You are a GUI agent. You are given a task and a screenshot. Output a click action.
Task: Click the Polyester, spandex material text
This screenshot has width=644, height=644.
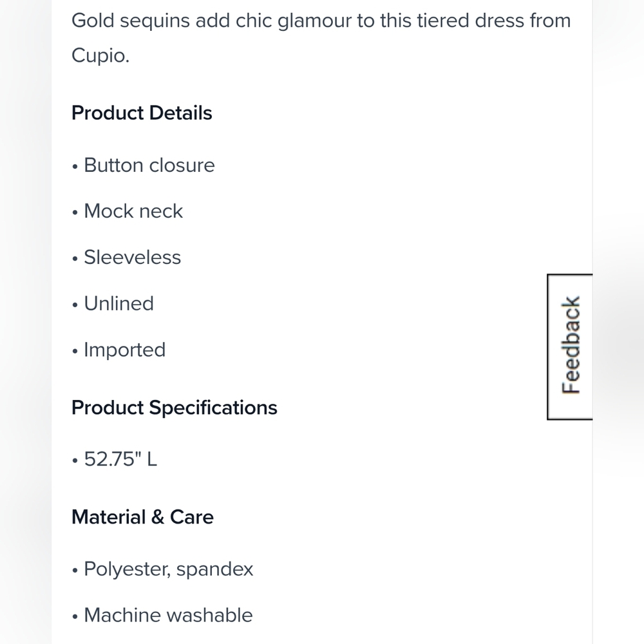point(163,569)
